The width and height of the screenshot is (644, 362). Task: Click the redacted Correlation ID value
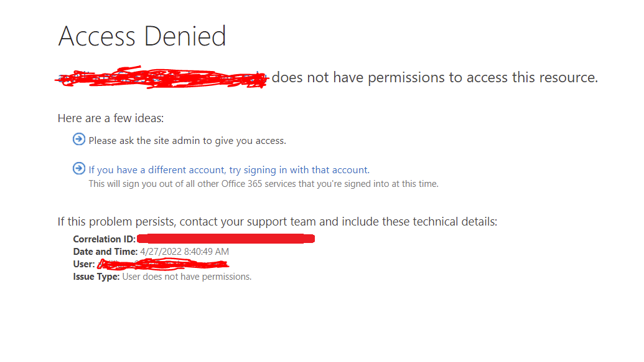pyautogui.click(x=226, y=239)
